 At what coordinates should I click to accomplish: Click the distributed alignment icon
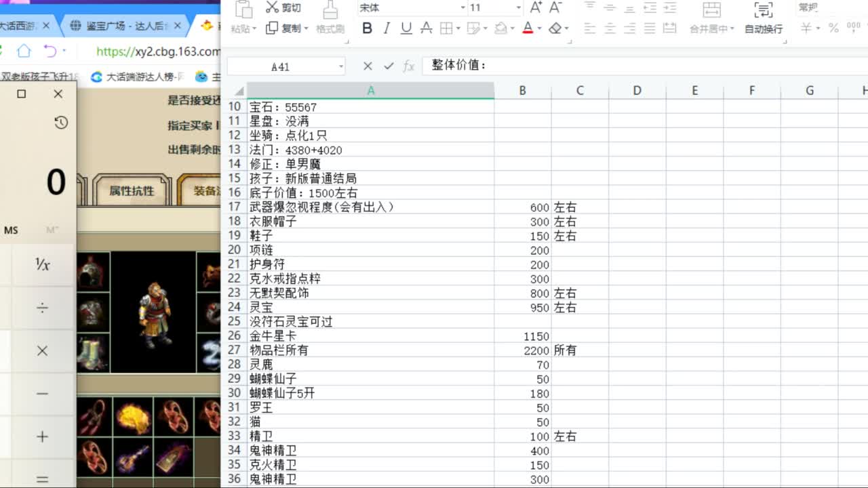[x=670, y=28]
